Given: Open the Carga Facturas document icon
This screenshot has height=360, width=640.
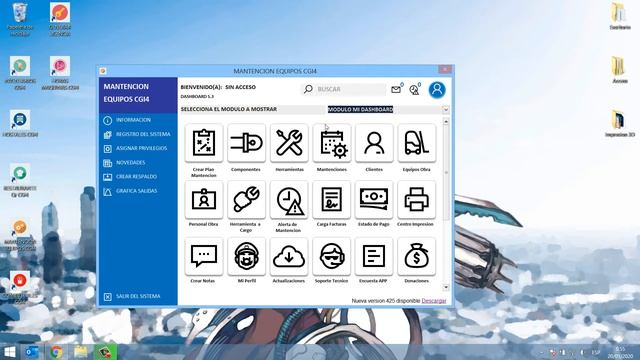Looking at the screenshot, I should 331,200.
